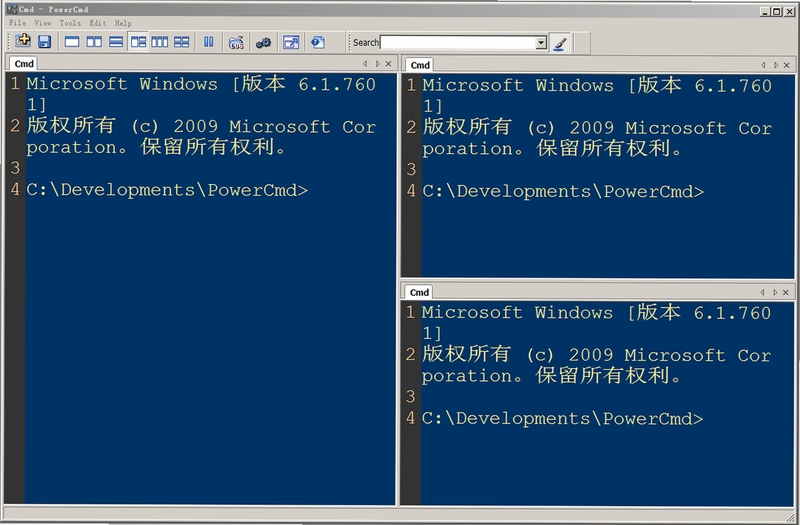This screenshot has height=525, width=800.
Task: Open the View menu
Action: point(43,23)
